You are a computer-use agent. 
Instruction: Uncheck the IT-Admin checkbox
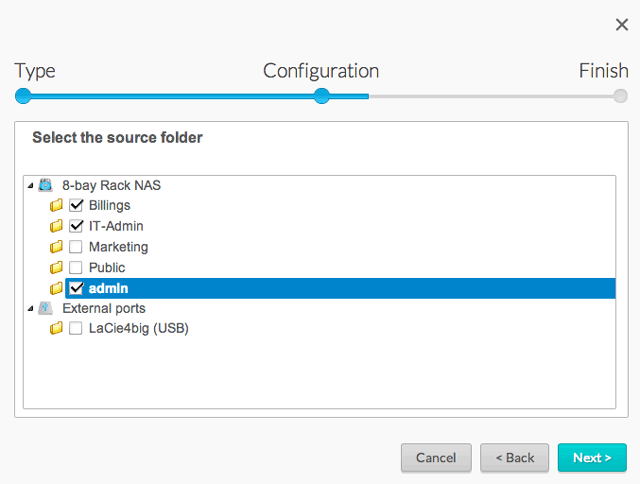[76, 226]
